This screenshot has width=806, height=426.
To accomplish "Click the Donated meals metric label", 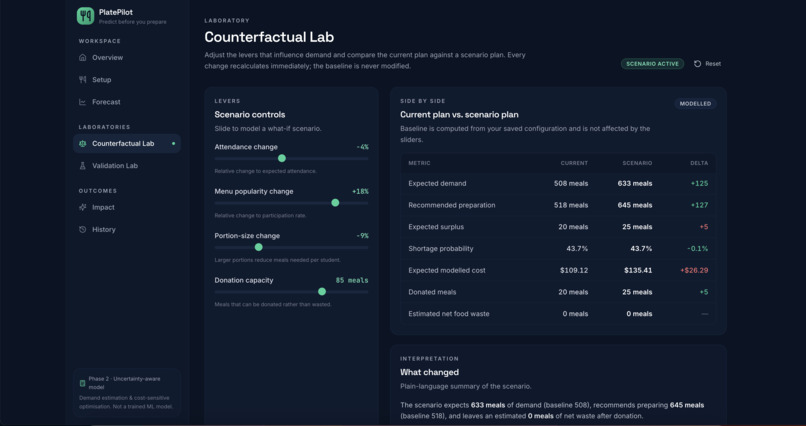I will (x=432, y=292).
